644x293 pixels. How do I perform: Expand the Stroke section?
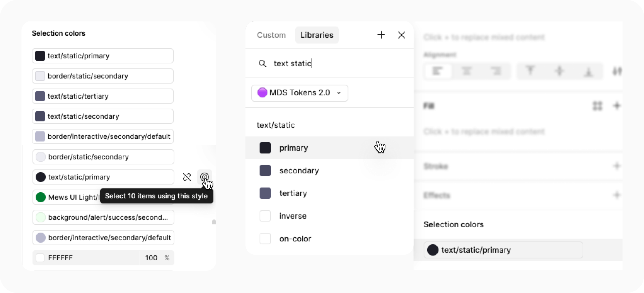(617, 166)
